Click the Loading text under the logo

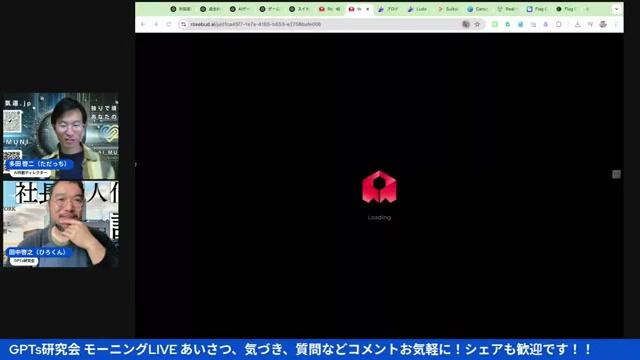[379, 218]
